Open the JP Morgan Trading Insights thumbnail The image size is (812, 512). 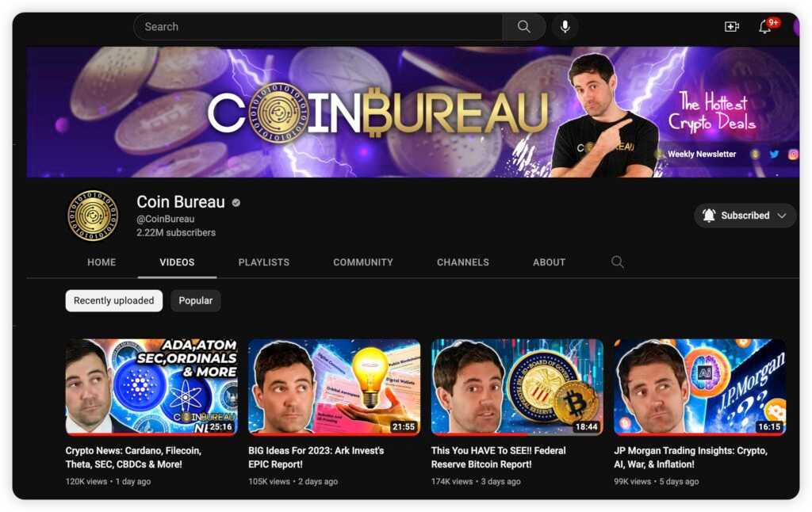[699, 387]
